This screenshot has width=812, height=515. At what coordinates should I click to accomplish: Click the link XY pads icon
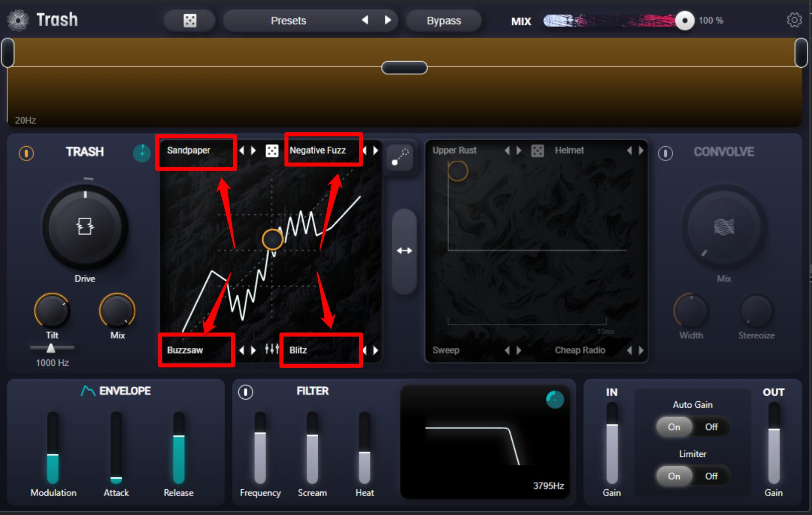pyautogui.click(x=400, y=157)
